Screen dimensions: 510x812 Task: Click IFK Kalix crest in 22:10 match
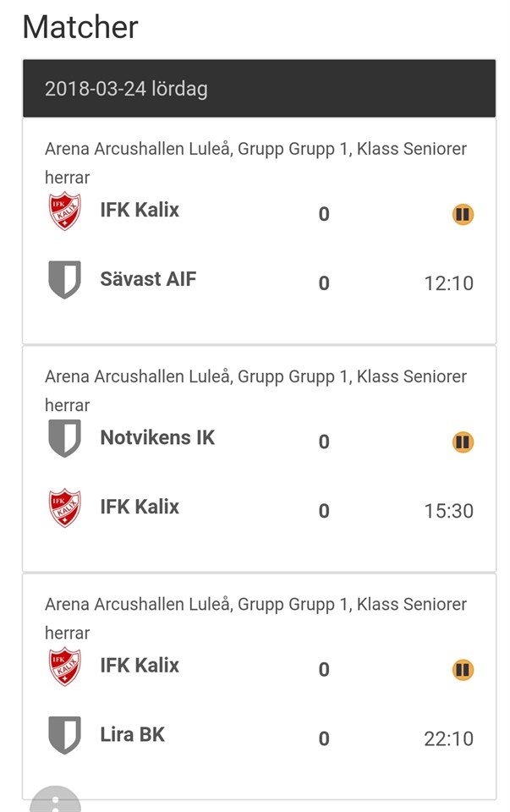[x=65, y=666]
